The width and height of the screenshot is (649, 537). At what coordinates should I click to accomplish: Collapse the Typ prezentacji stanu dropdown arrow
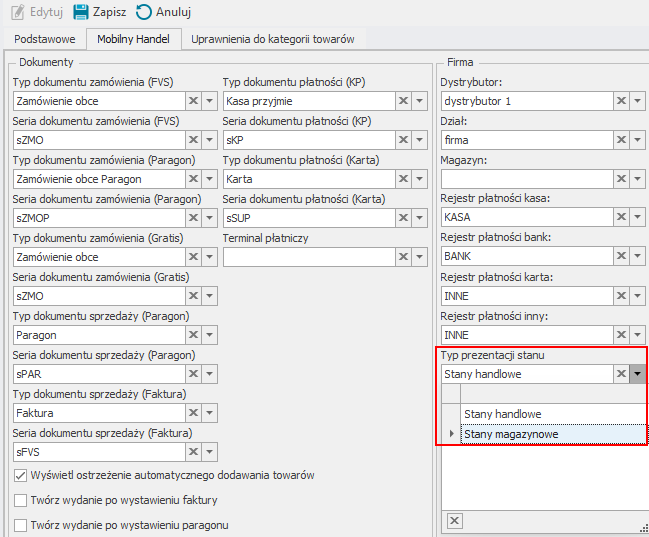click(x=637, y=374)
